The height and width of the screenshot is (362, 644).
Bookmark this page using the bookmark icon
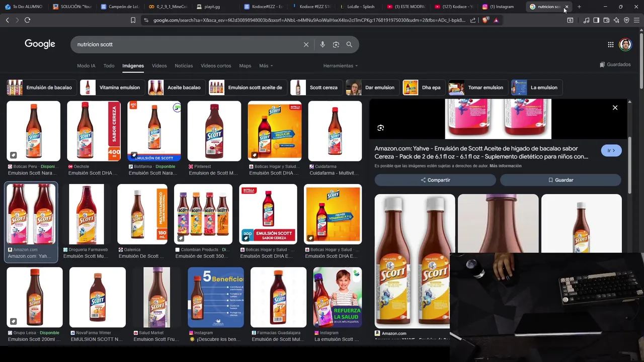pyautogui.click(x=133, y=20)
